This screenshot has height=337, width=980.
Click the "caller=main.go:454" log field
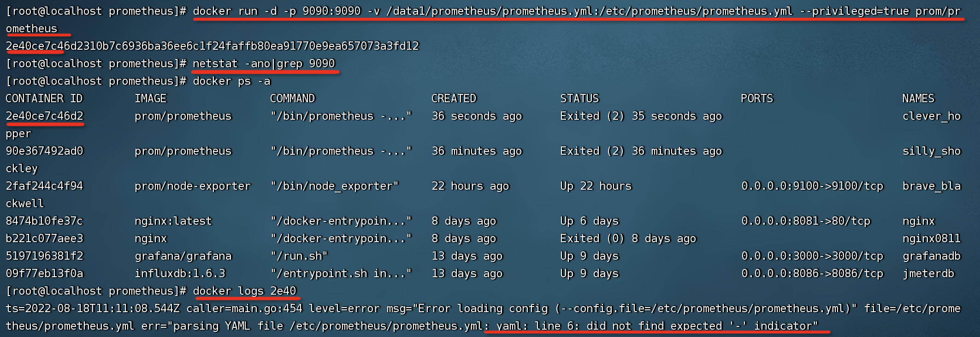244,308
